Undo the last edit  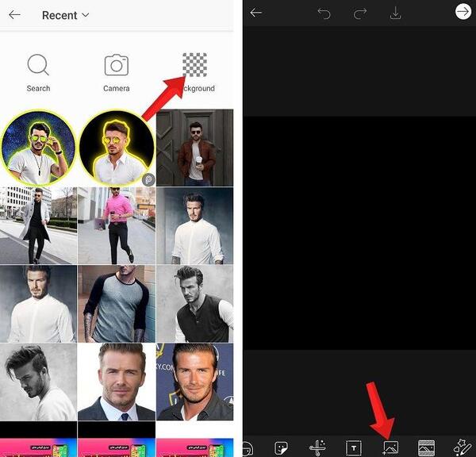pyautogui.click(x=324, y=13)
